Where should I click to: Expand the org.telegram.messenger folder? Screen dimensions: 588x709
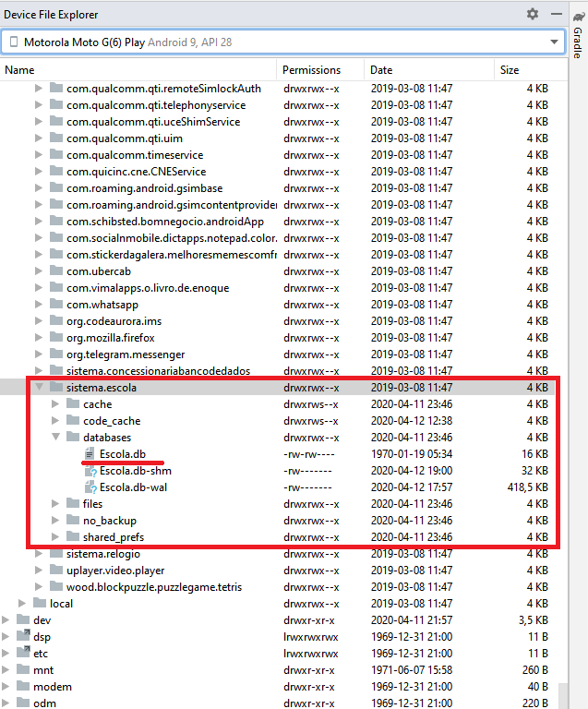[39, 354]
